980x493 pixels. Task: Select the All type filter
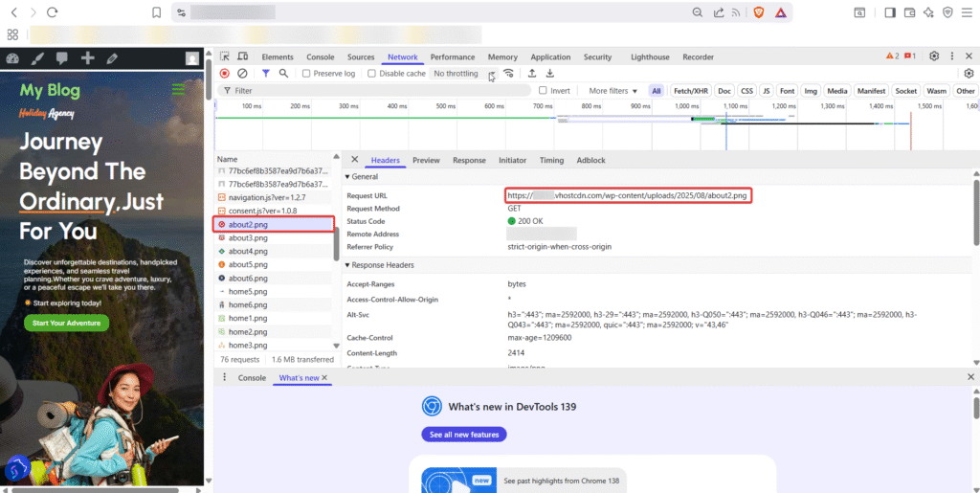[657, 91]
